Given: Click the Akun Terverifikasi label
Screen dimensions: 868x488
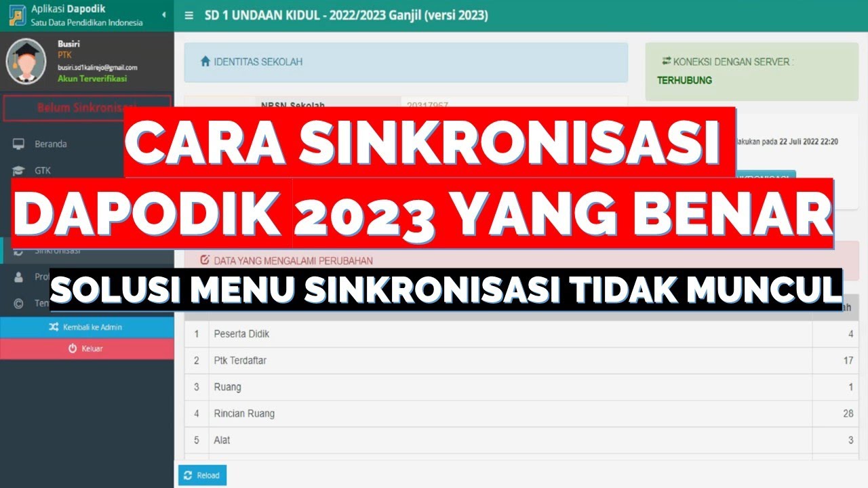Looking at the screenshot, I should pyautogui.click(x=92, y=79).
